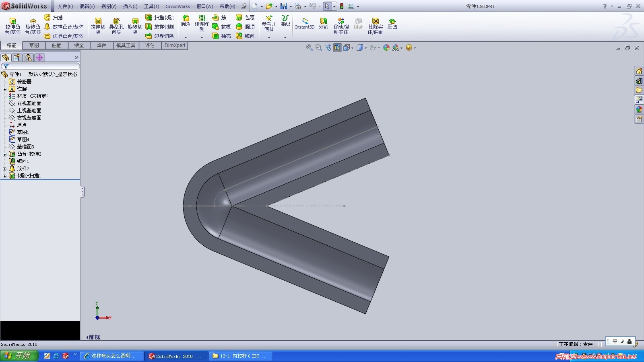
Task: Toggle the Instant3D tool
Action: (x=305, y=24)
